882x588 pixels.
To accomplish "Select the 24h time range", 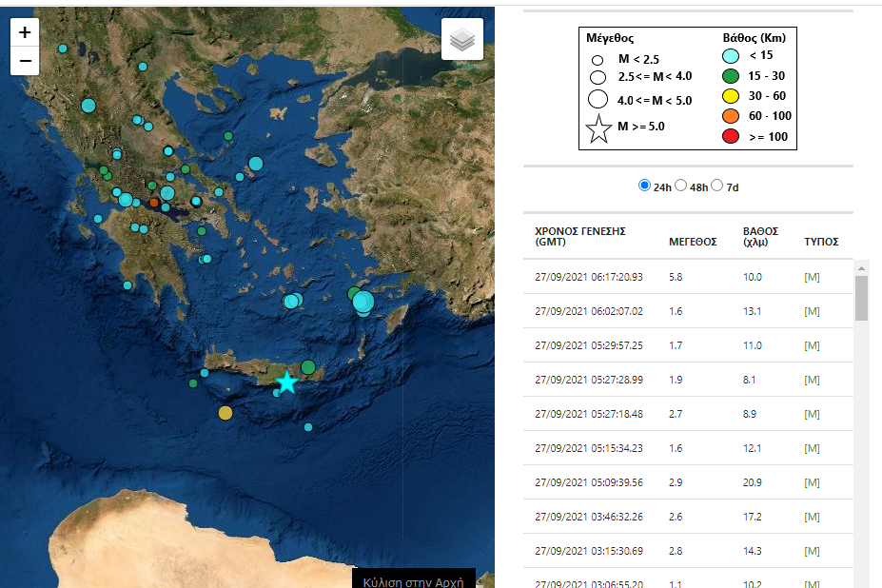I will [644, 186].
